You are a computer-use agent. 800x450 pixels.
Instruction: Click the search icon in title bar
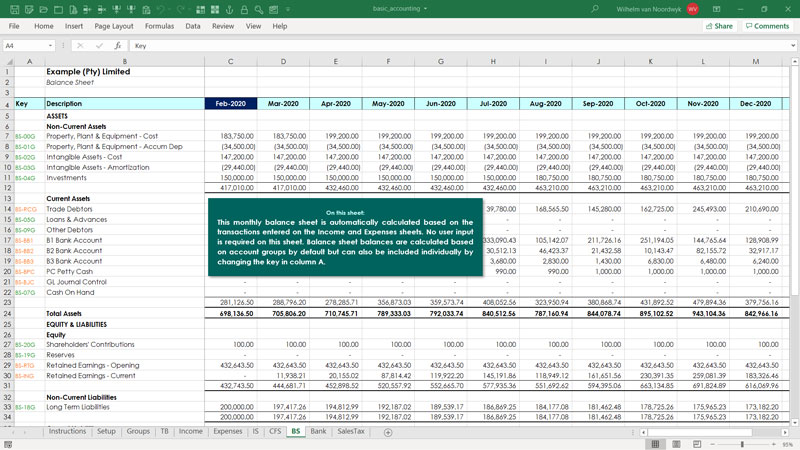[595, 9]
